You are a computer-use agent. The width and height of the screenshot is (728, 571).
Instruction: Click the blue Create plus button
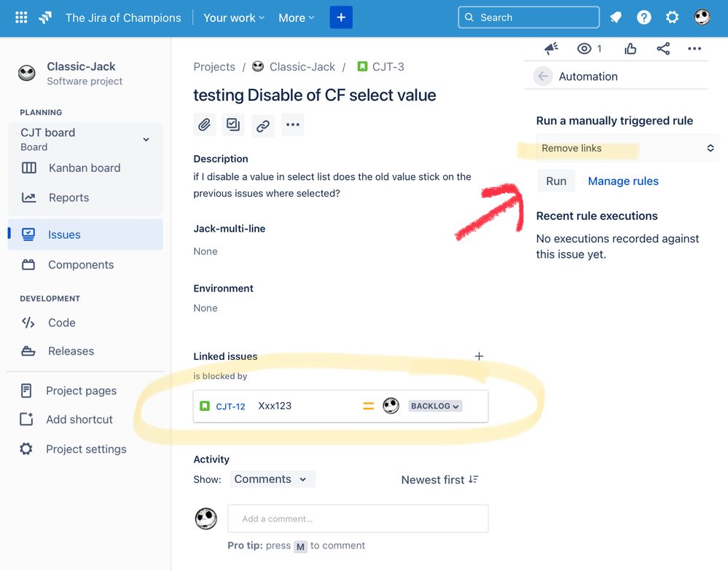341,17
